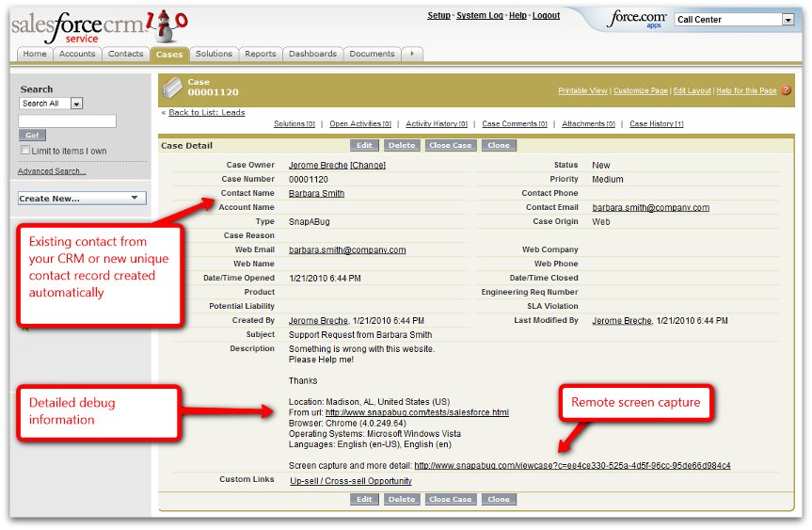812x530 pixels.
Task: Click the force.com apps logo
Action: [x=637, y=19]
